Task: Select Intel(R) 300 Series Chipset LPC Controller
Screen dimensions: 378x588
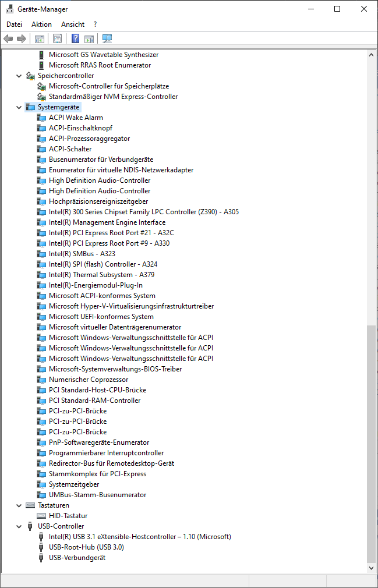Action: (144, 212)
